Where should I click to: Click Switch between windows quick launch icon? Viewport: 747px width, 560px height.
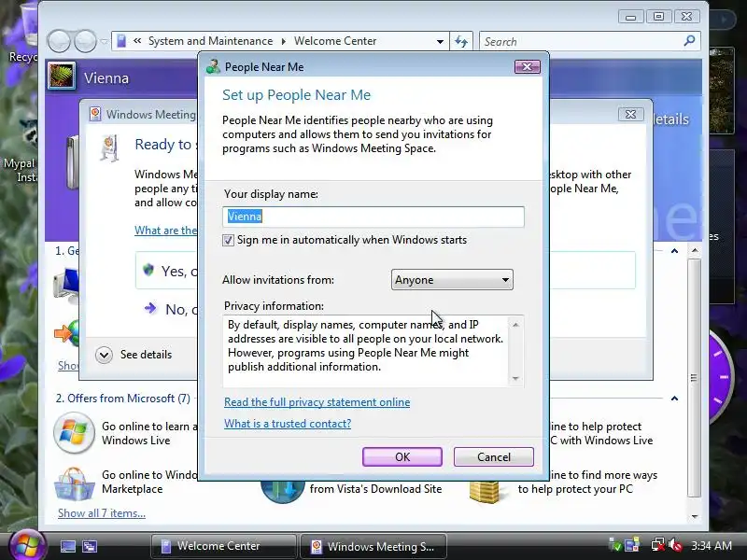coord(90,546)
